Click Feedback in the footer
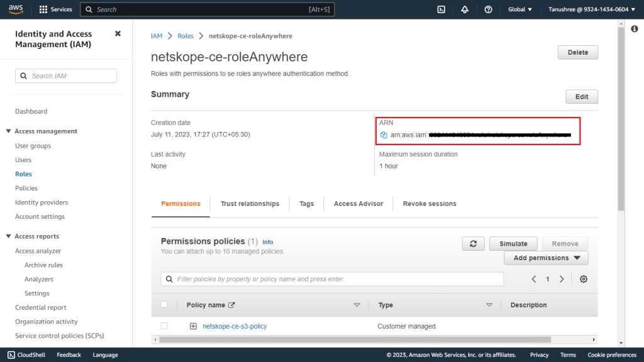 tap(69, 355)
